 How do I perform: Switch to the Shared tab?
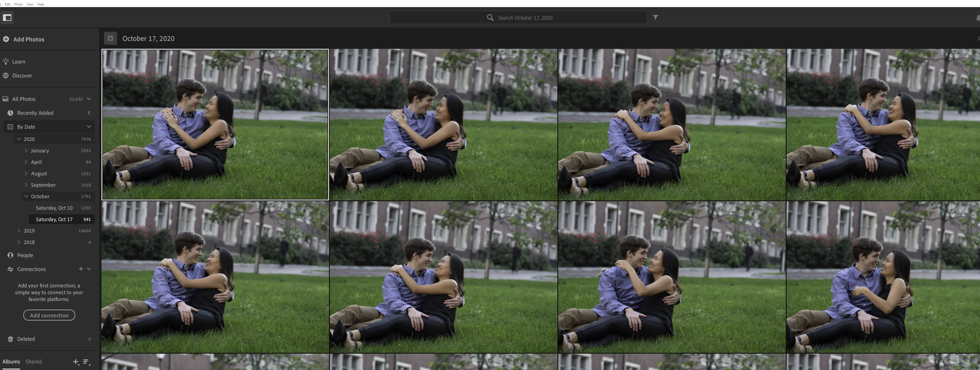[34, 362]
